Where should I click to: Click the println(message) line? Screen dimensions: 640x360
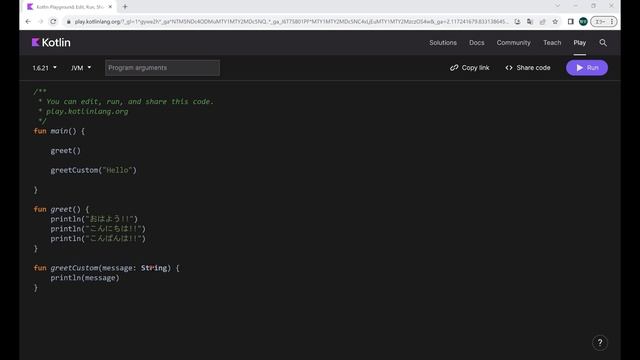click(x=85, y=278)
